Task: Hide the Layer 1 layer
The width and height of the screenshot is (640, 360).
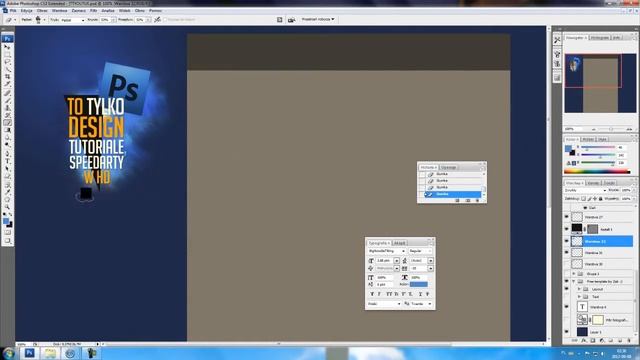Action: coord(567,332)
